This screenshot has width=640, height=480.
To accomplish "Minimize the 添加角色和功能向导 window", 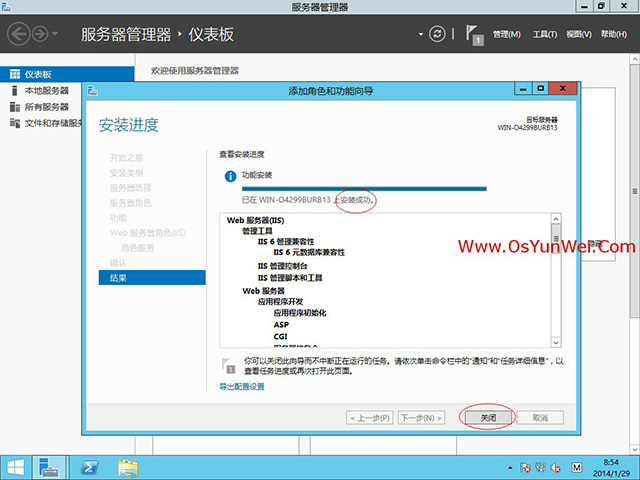I will pos(523,88).
